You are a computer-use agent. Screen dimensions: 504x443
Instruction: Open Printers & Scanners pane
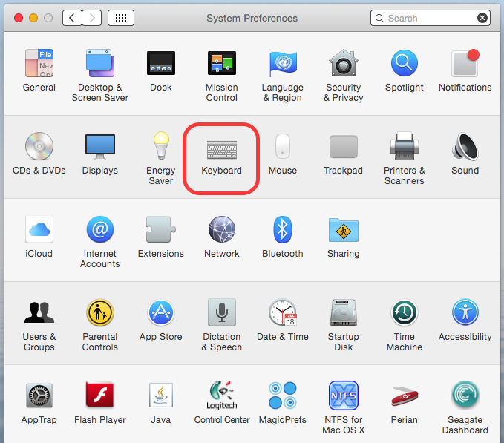click(x=404, y=148)
